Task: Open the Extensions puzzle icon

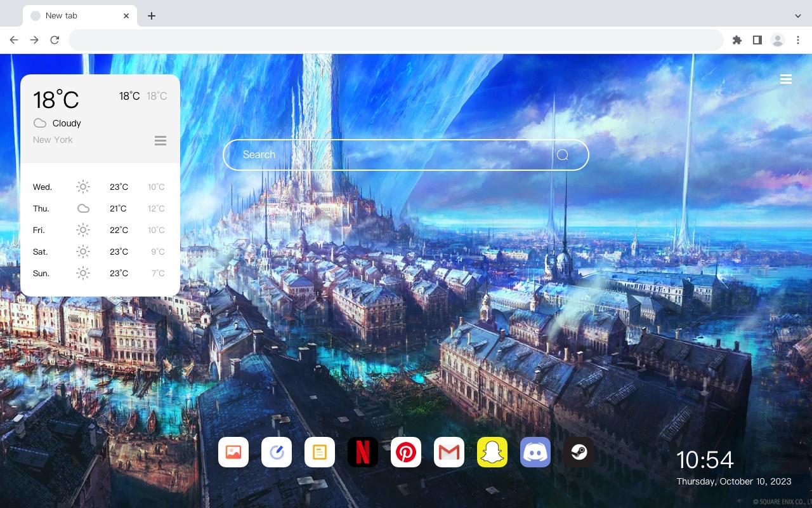Action: [x=737, y=40]
